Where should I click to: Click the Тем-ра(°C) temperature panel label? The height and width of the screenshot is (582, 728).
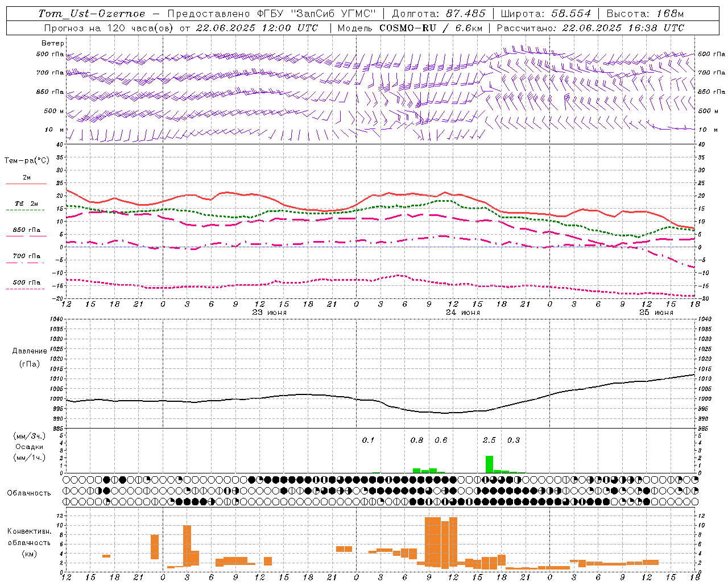click(27, 161)
